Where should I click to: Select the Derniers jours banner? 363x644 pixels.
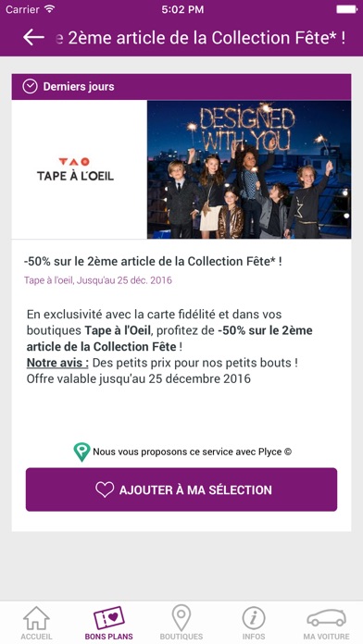(x=181, y=87)
